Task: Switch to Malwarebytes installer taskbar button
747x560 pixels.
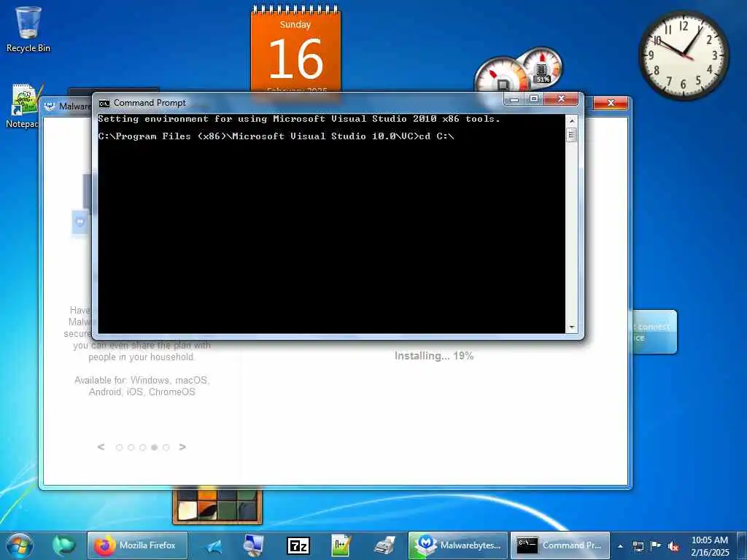Action: tap(458, 545)
